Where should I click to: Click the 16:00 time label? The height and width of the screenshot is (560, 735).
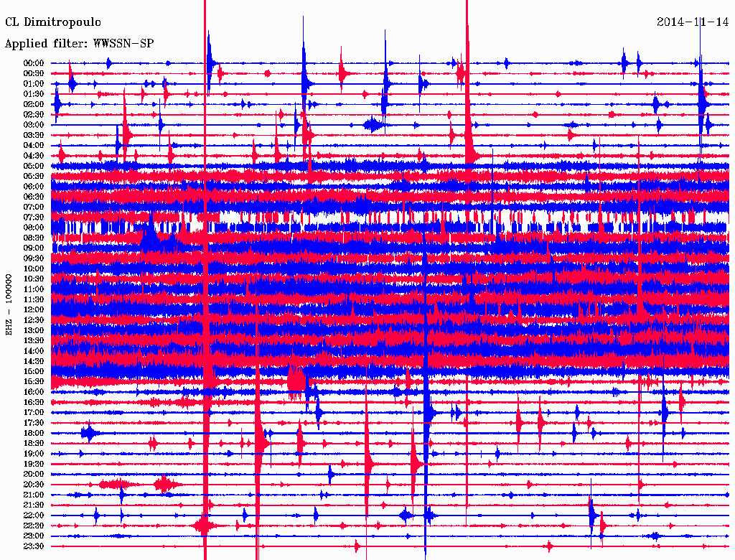(34, 392)
